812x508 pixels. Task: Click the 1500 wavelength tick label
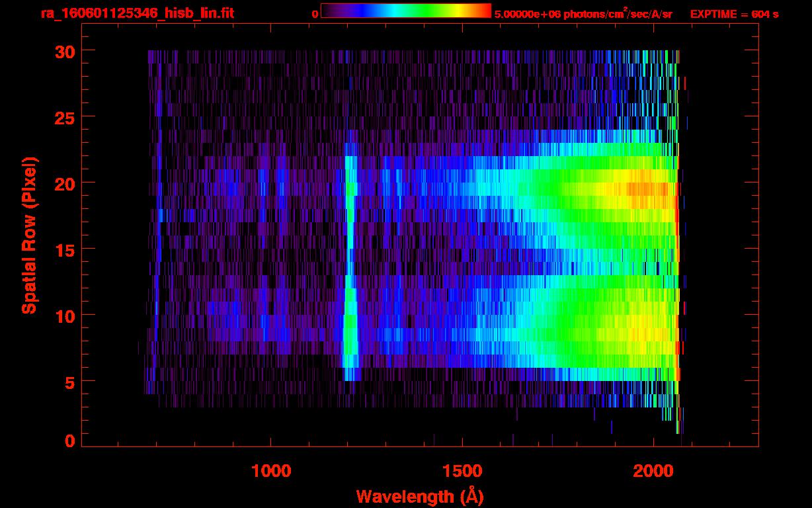tap(462, 471)
